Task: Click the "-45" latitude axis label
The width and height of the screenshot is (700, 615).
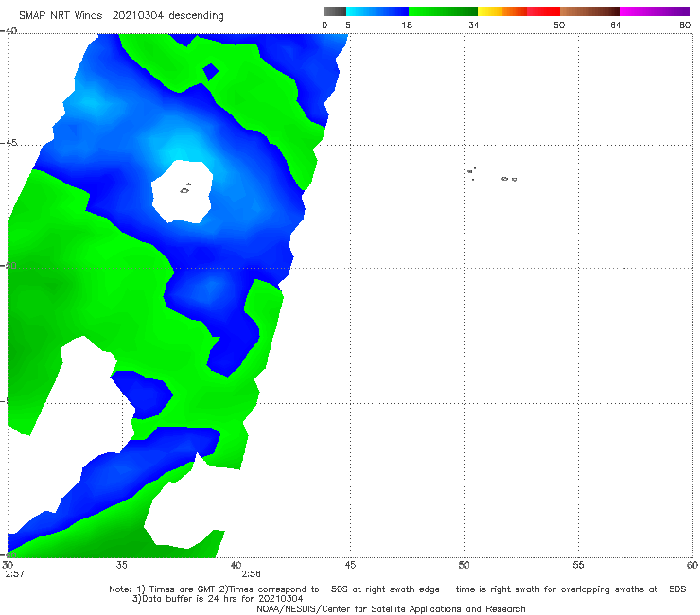Action: tap(9, 143)
